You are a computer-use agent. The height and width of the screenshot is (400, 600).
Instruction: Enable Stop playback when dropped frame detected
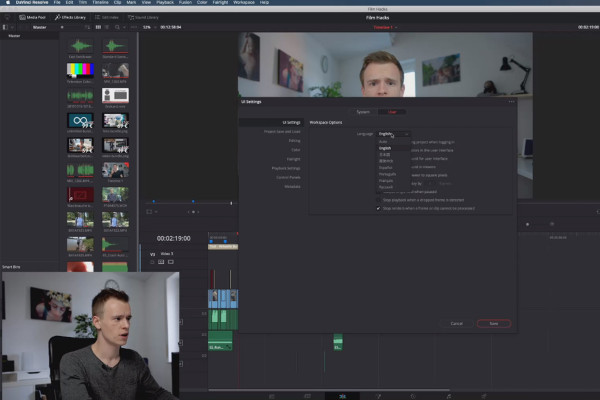click(x=378, y=200)
